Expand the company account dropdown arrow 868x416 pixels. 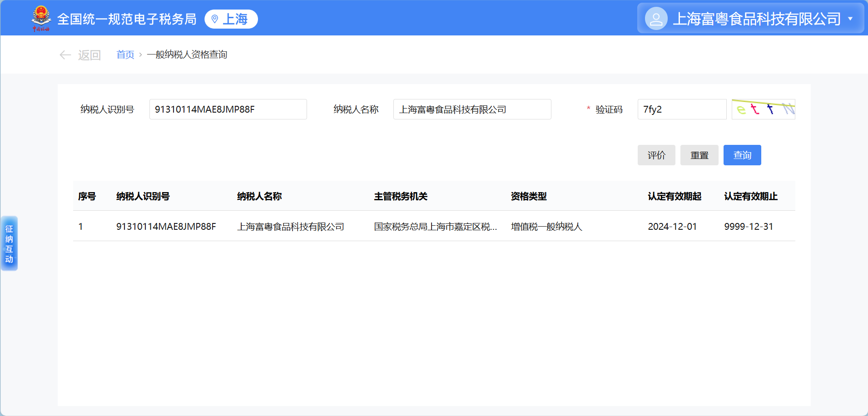coord(850,19)
